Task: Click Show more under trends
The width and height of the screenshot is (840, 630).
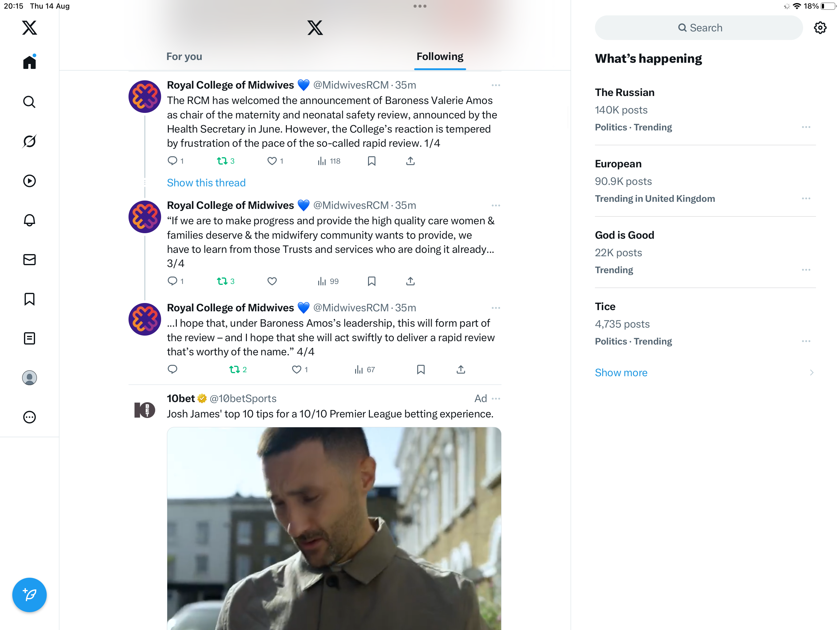Action: 621,373
